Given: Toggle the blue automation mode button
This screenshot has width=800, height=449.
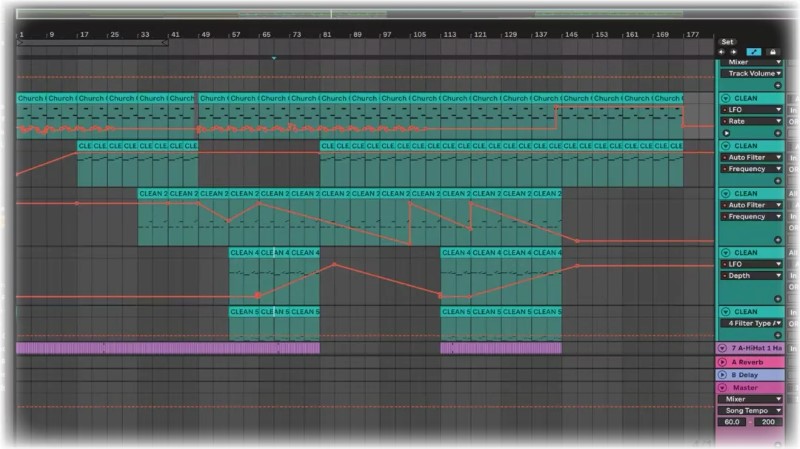Looking at the screenshot, I should pyautogui.click(x=754, y=52).
